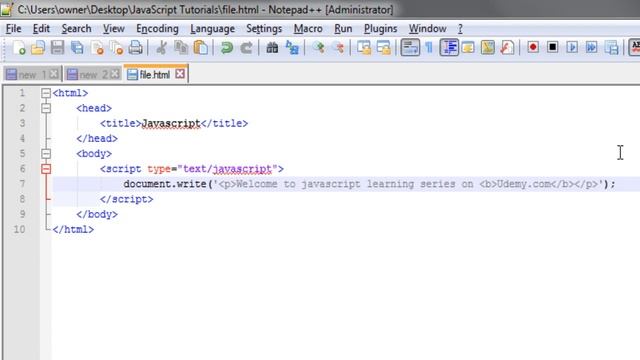Collapse the script fold on line 6
Screen dimensions: 640x360
pyautogui.click(x=46, y=169)
